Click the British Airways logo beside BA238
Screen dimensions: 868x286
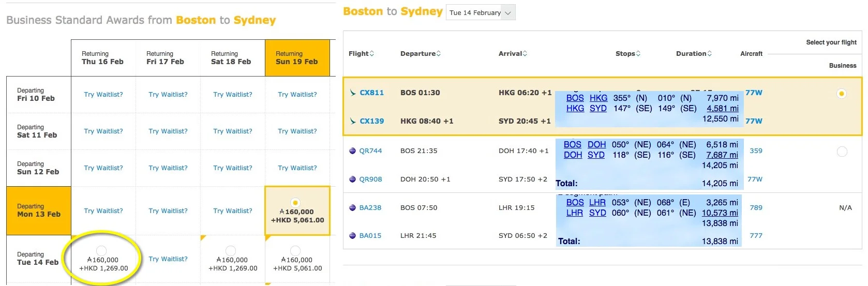(x=353, y=208)
